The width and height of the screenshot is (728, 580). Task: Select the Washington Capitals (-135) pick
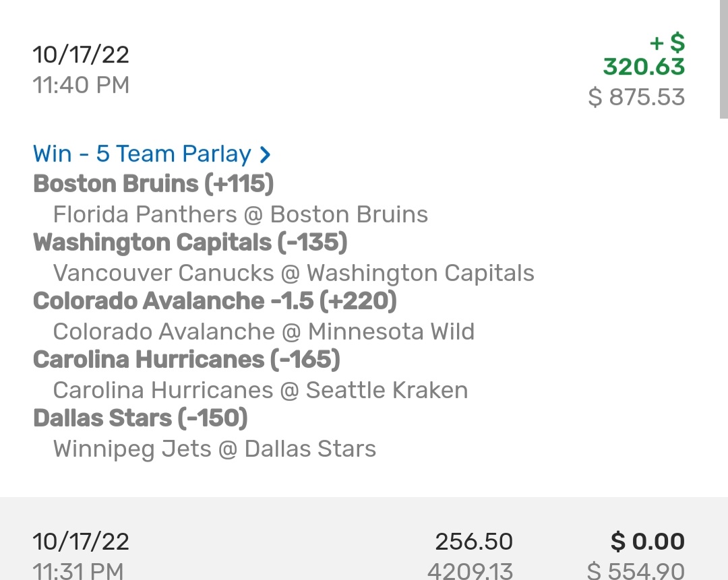189,243
